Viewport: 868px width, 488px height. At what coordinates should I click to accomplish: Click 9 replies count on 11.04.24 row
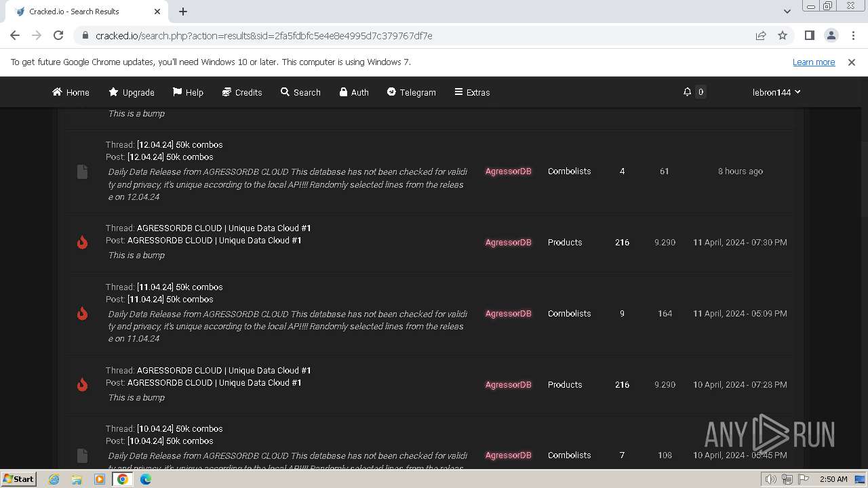[622, 314]
